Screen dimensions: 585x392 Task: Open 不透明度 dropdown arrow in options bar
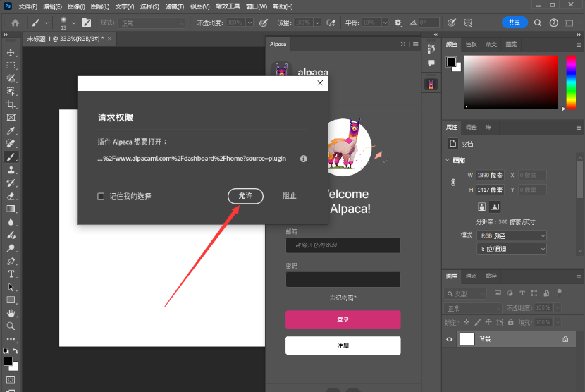[x=250, y=23]
